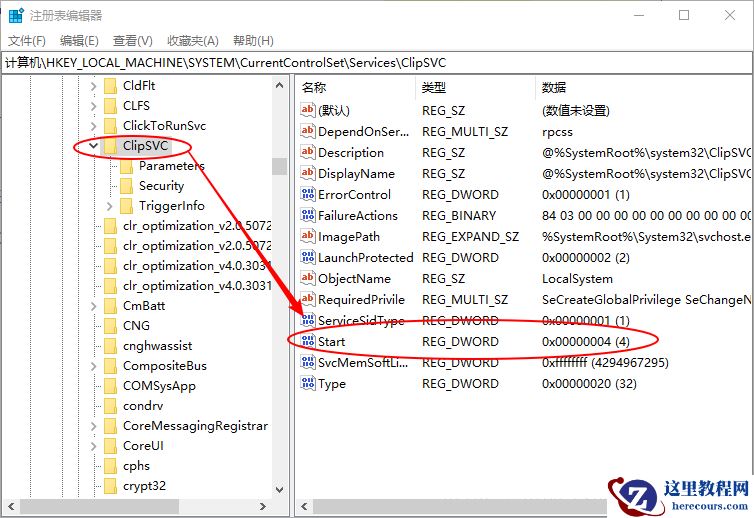Click the rpcss data cell
Image resolution: width=754 pixels, height=518 pixels.
(557, 132)
